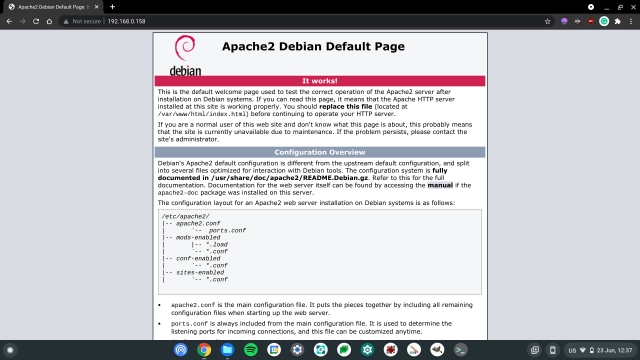
Task: Click the browser forward arrow
Action: point(22,21)
